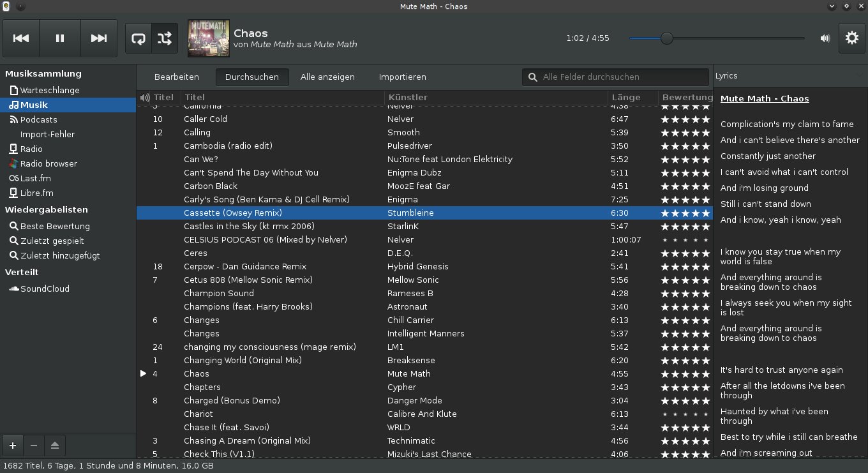The height and width of the screenshot is (473, 868).
Task: Select Ceres by D.E.Q.
Action: 424,253
